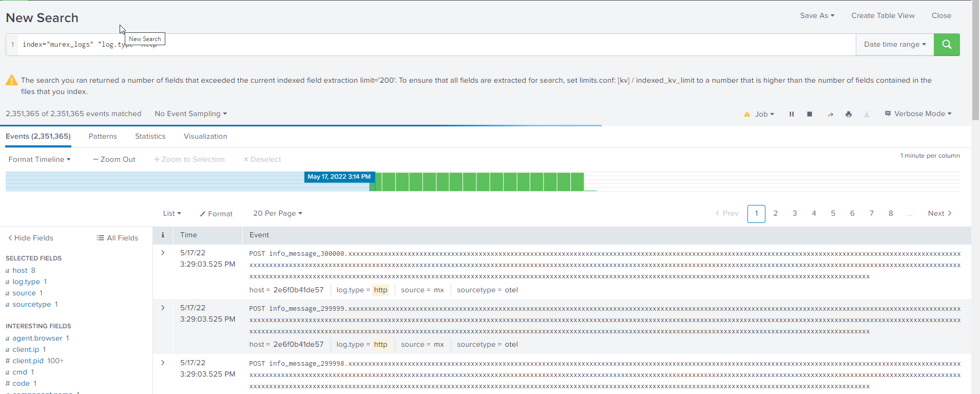Open the Verbose Mode dropdown
Image resolution: width=980 pixels, height=394 pixels.
918,114
